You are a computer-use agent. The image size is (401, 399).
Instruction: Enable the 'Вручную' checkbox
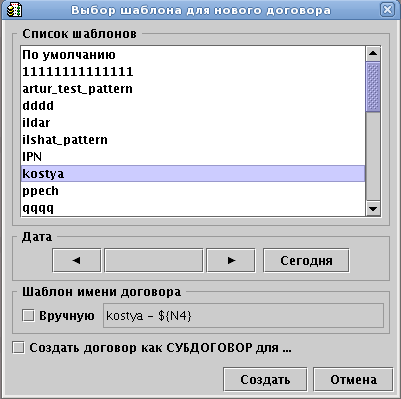coord(28,315)
